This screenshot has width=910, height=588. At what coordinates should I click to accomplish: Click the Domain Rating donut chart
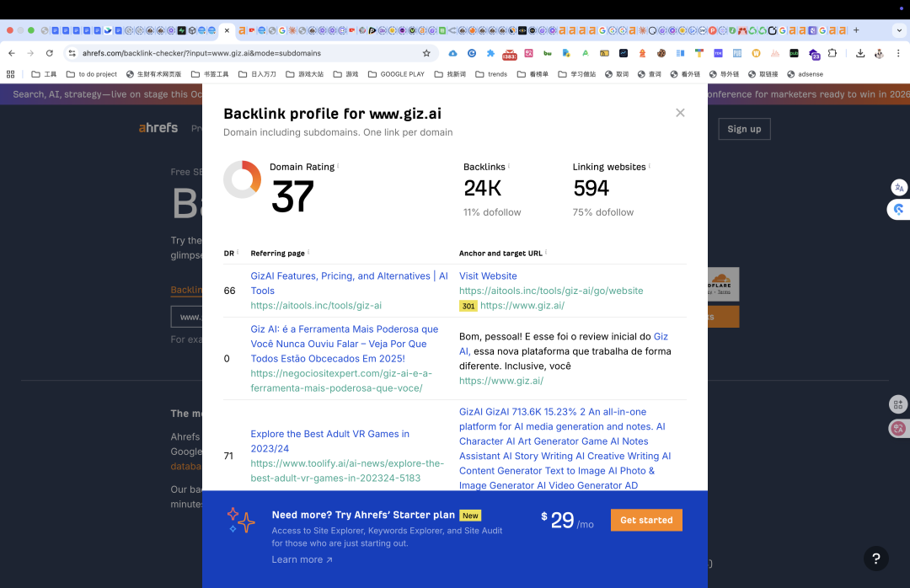[x=242, y=179]
